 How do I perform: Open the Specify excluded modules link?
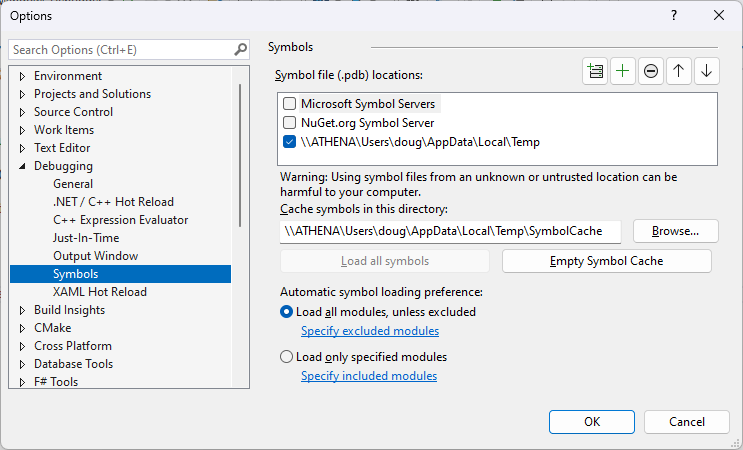[369, 331]
